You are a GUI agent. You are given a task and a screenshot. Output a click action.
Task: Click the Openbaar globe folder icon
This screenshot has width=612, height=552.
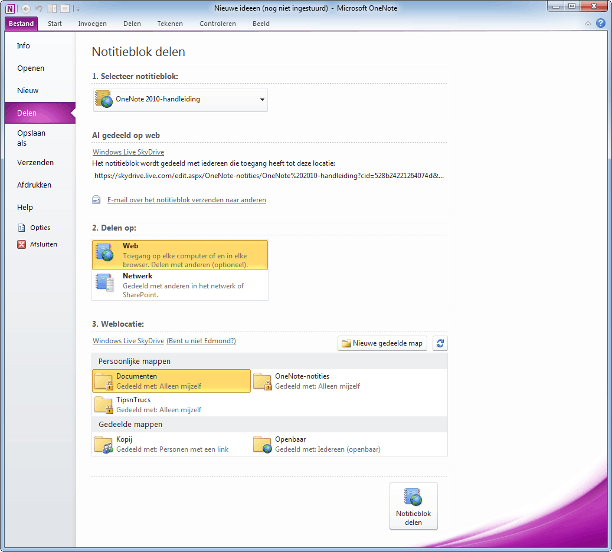[x=262, y=445]
